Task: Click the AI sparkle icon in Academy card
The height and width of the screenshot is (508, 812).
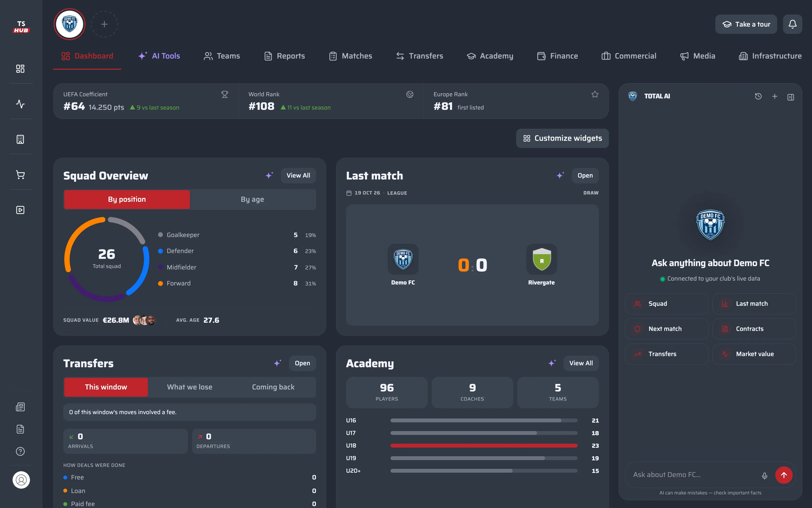Action: click(x=552, y=363)
